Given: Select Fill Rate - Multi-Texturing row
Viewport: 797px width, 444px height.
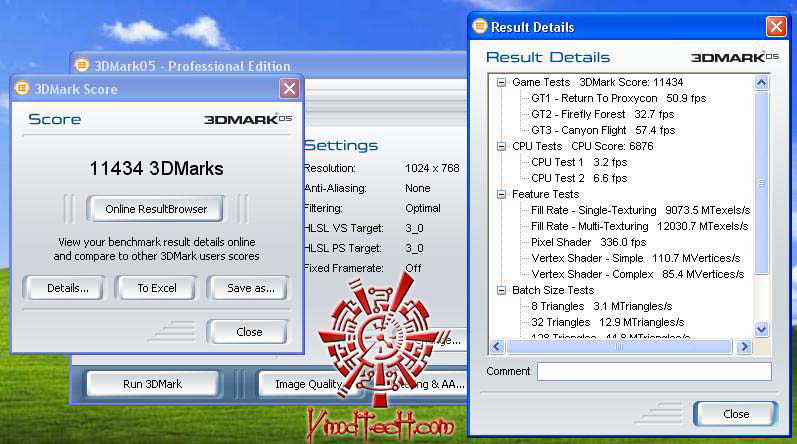Looking at the screenshot, I should [639, 227].
